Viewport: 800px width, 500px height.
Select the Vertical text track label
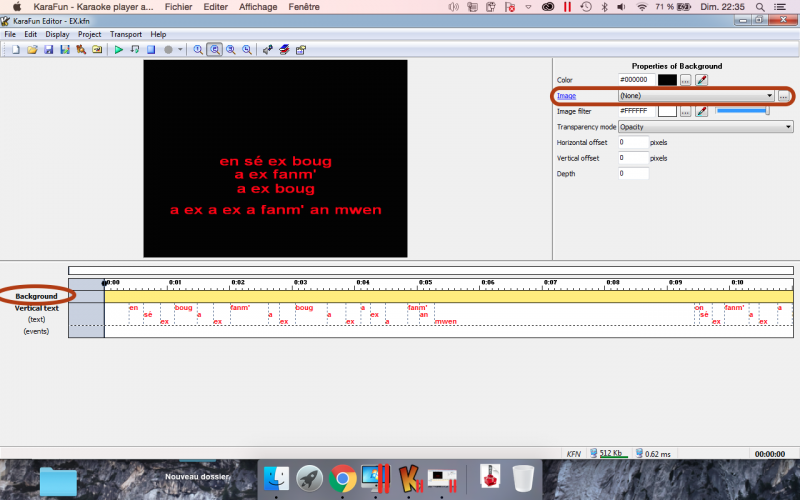tap(36, 308)
